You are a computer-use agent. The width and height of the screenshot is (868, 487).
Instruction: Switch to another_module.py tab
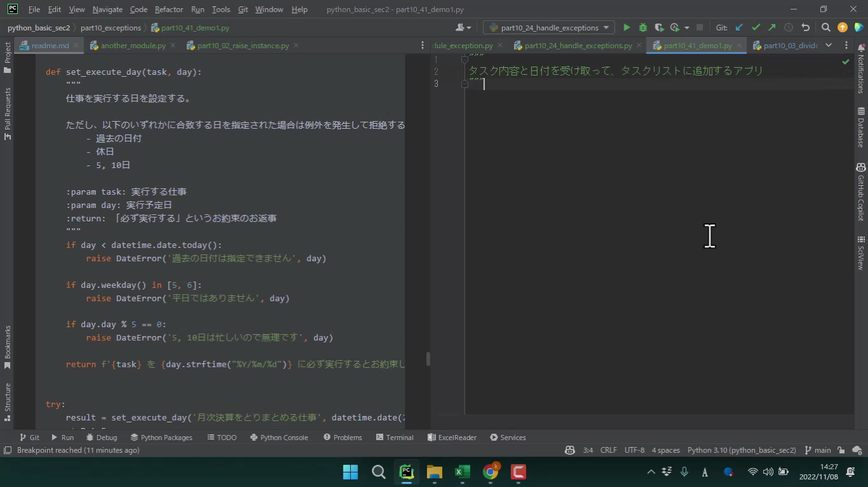tap(133, 46)
